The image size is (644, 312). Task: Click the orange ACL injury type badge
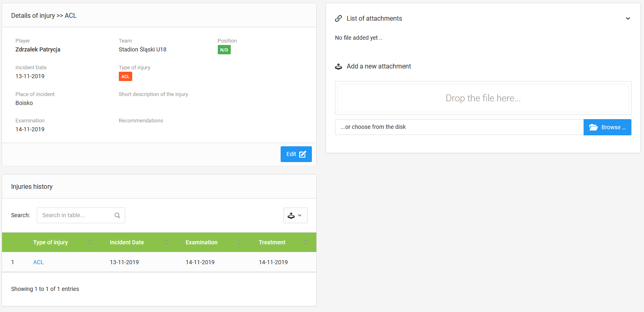pos(125,77)
